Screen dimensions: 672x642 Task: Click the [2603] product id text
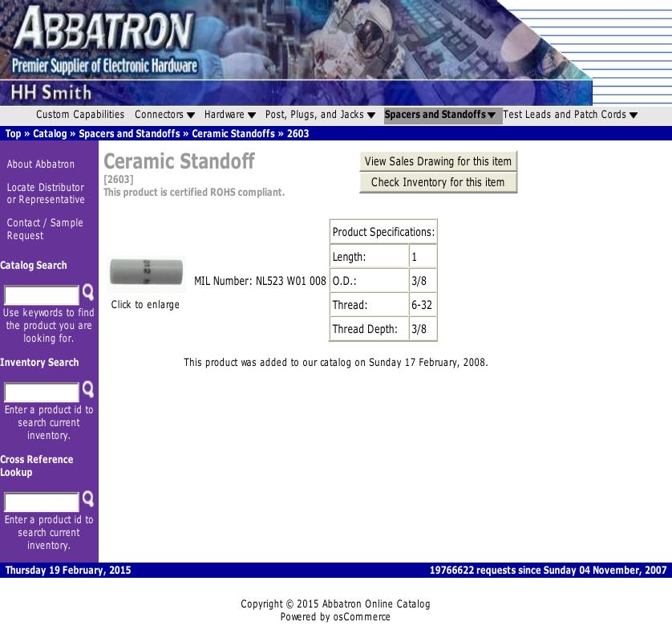[x=119, y=179]
